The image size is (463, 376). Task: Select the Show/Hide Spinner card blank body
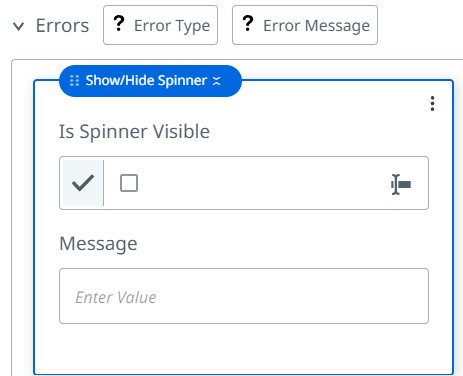pos(244,348)
